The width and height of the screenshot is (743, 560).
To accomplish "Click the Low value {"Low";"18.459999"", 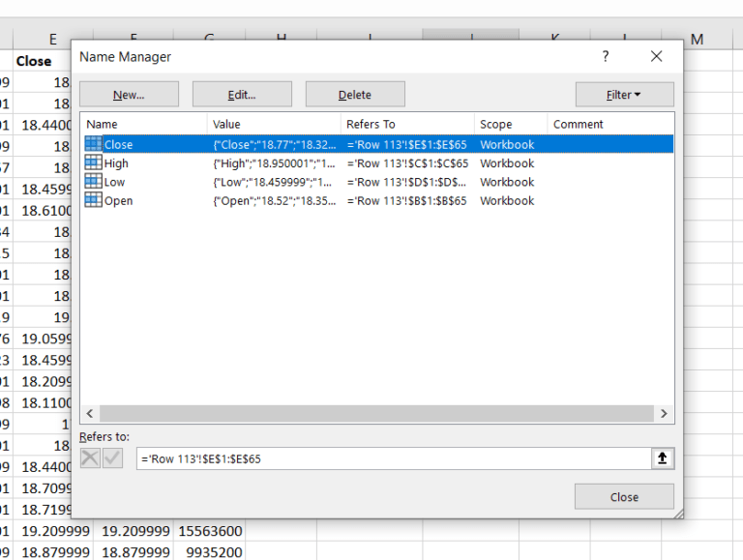I will pos(273,183).
